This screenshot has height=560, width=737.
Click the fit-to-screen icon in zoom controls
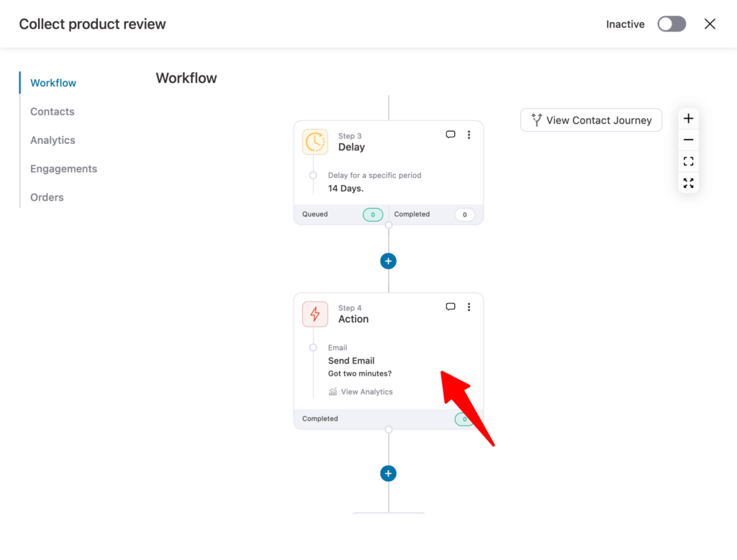688,161
